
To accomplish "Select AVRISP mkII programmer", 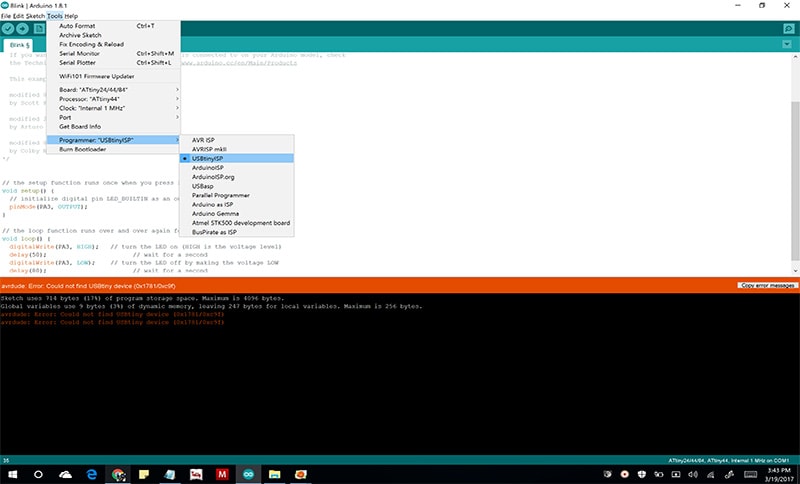I will 237,149.
